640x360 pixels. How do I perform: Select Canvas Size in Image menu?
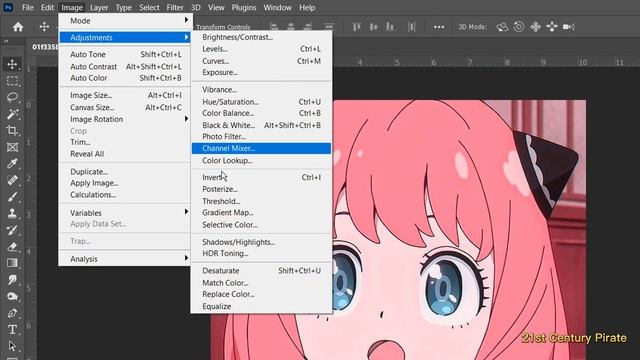[x=124, y=107]
